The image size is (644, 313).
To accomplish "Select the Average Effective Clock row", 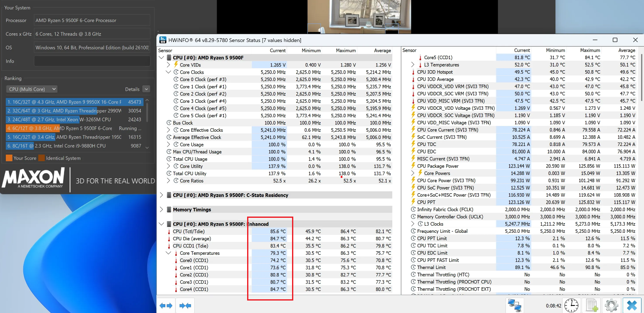I will [x=275, y=137].
